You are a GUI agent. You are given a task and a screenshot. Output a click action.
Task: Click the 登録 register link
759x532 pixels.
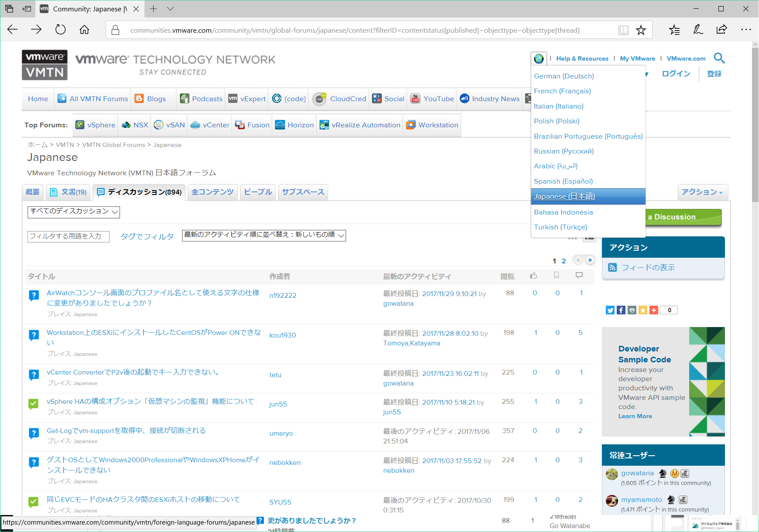(714, 74)
